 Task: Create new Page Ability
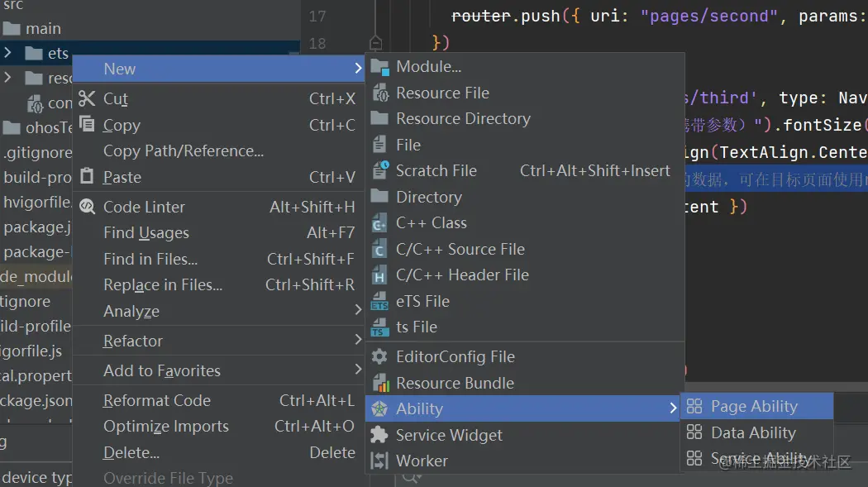coord(756,406)
